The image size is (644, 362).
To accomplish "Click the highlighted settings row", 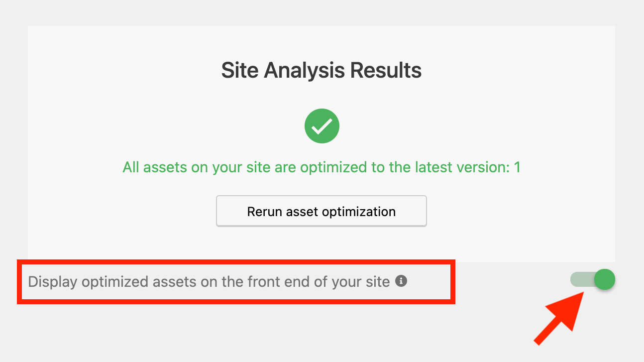I will point(236,282).
